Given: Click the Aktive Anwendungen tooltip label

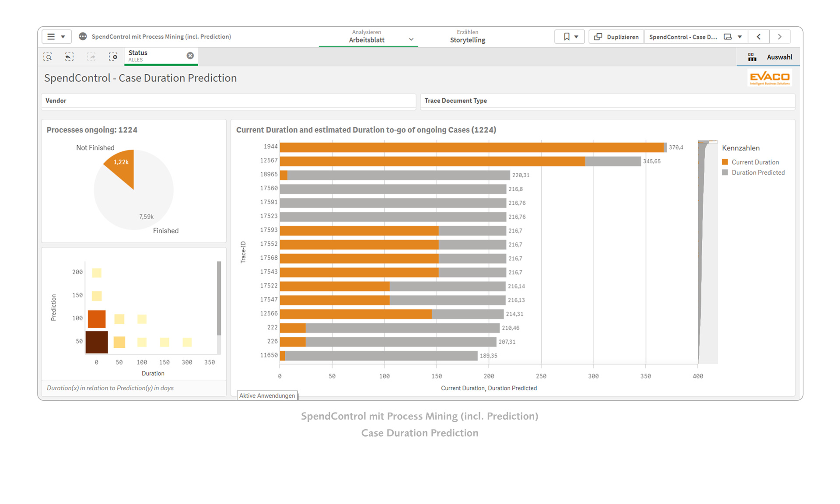Looking at the screenshot, I should [267, 395].
